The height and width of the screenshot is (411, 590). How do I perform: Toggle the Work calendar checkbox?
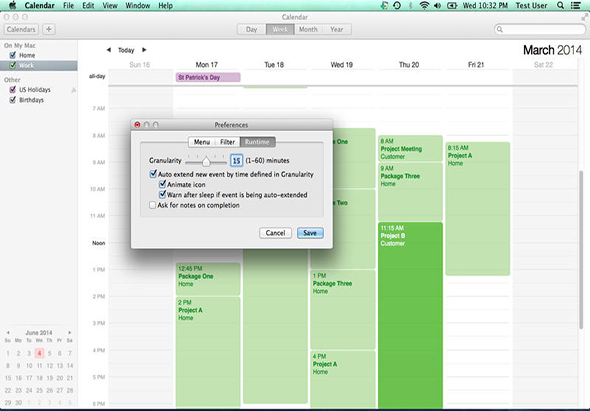tap(13, 65)
